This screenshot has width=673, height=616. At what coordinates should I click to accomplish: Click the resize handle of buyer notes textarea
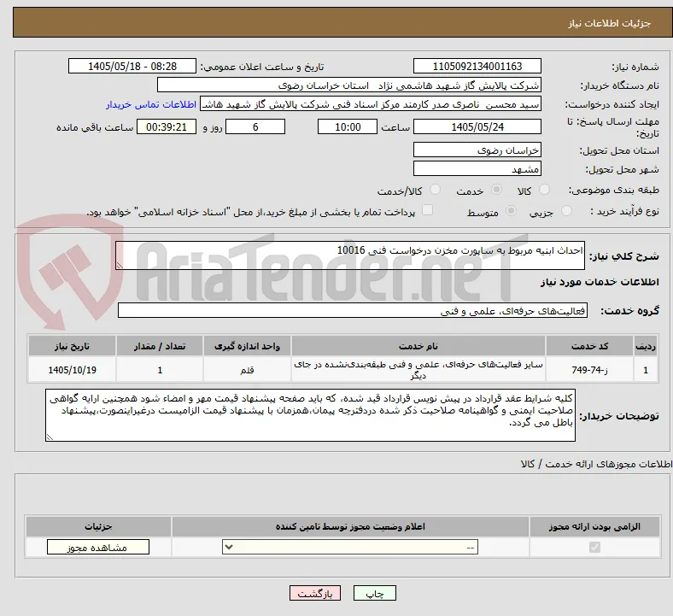click(50, 437)
